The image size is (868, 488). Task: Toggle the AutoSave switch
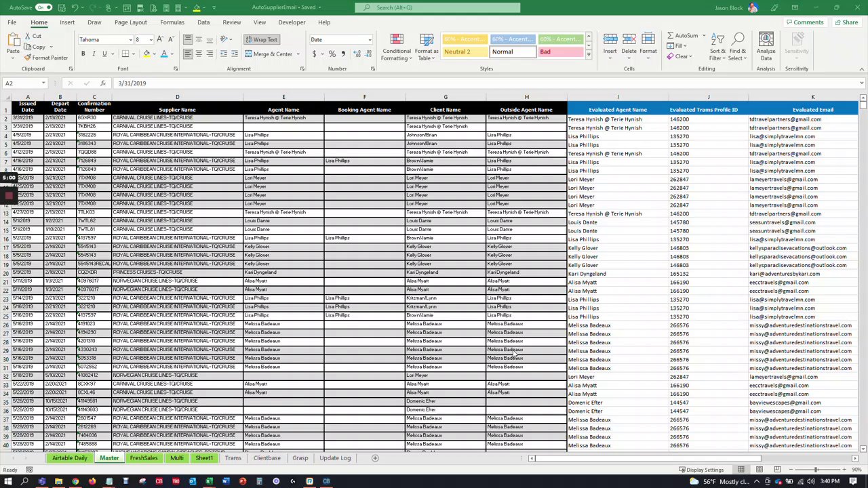click(43, 7)
